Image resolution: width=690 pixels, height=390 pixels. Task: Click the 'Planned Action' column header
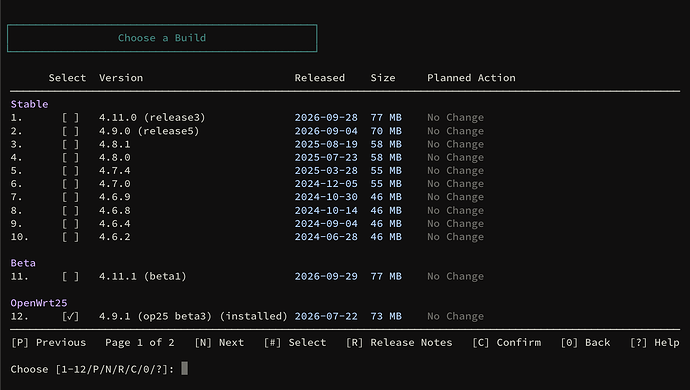pyautogui.click(x=471, y=78)
